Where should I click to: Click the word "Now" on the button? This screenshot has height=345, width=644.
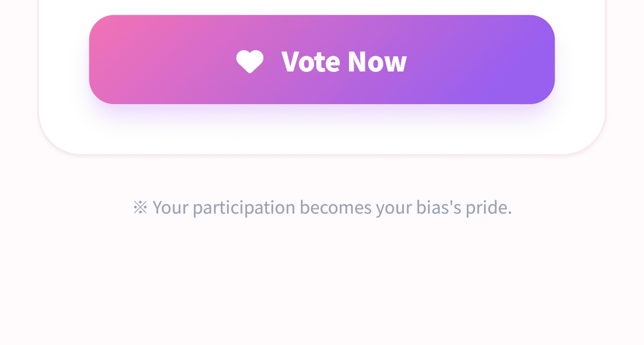[377, 61]
